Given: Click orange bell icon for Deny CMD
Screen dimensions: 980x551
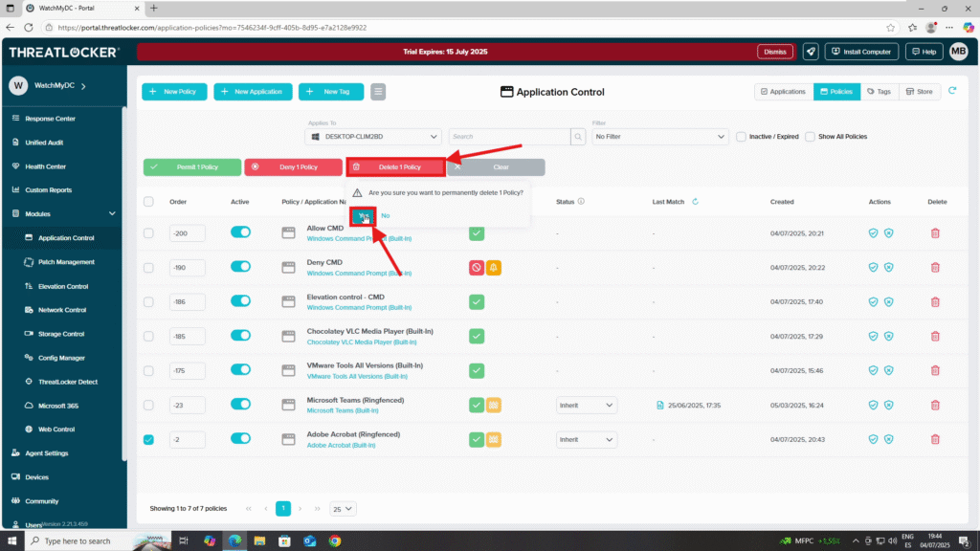Looking at the screenshot, I should 494,268.
